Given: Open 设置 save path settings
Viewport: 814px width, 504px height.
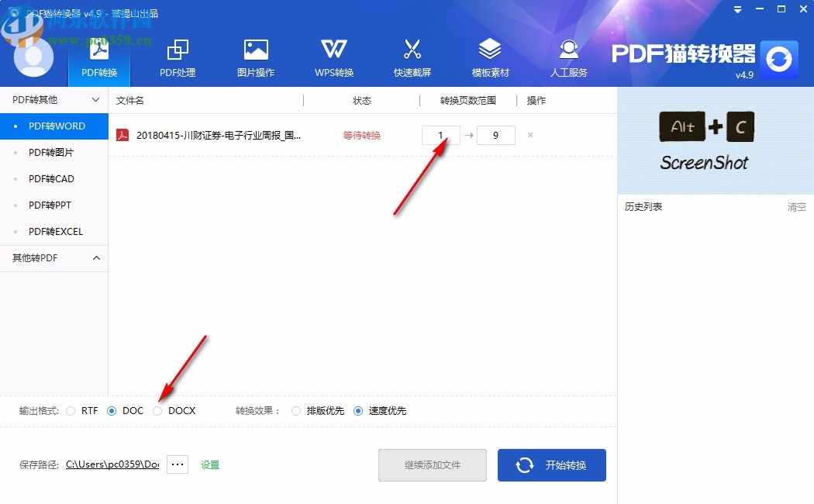Looking at the screenshot, I should coord(210,464).
